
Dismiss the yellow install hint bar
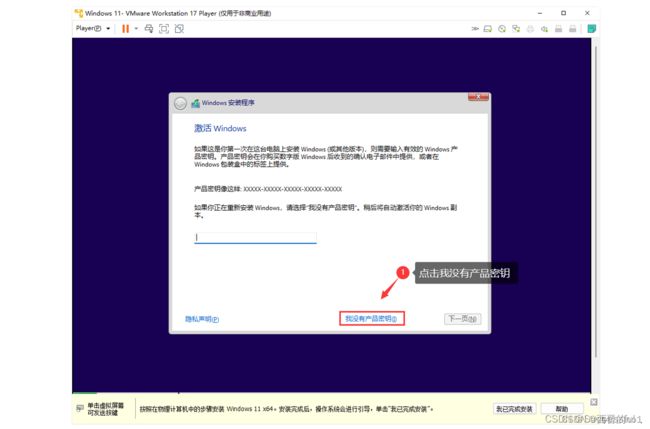[x=594, y=402]
